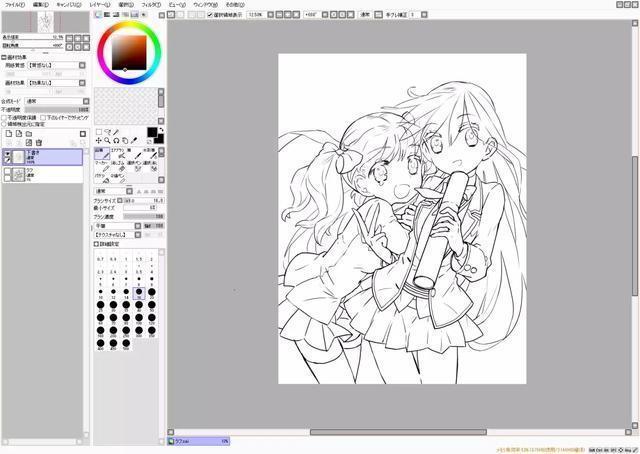Zoom out using navigator minus button

[x=69, y=38]
